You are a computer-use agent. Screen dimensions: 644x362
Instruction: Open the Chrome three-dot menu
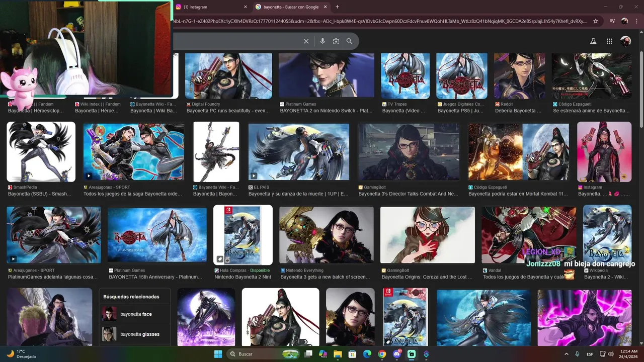(x=636, y=21)
